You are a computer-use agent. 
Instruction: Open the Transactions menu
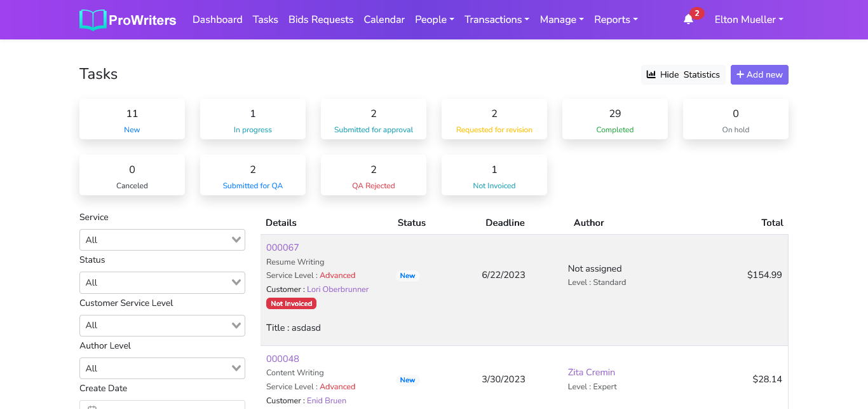tap(497, 20)
